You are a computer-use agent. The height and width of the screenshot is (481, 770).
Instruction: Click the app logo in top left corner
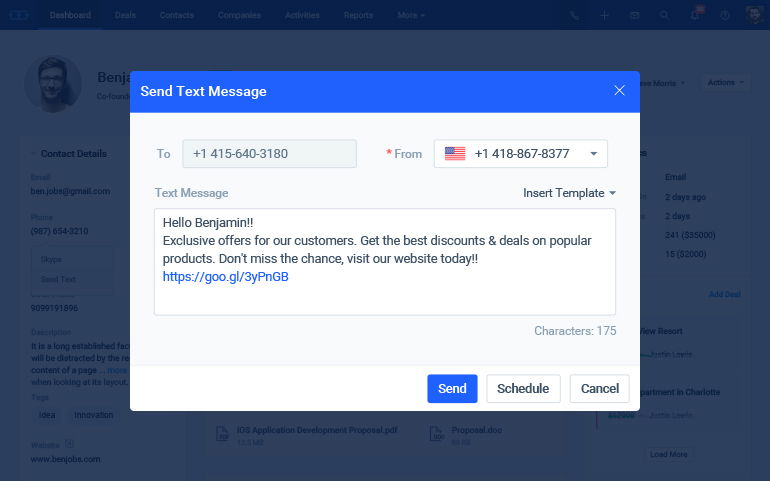click(19, 15)
